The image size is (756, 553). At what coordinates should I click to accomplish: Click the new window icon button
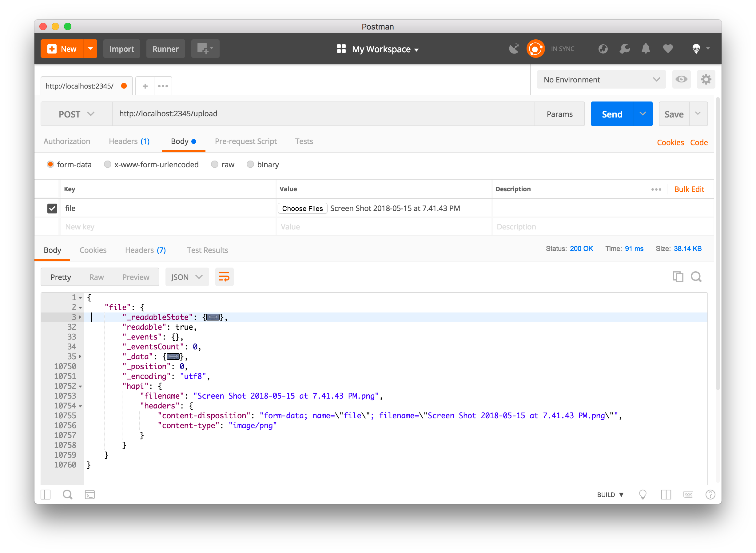click(x=205, y=49)
